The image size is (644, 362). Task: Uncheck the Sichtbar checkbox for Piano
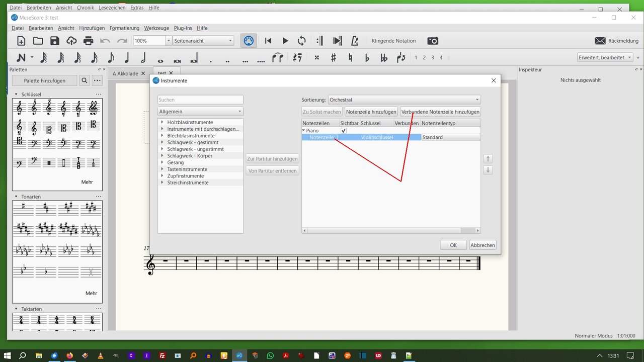344,131
